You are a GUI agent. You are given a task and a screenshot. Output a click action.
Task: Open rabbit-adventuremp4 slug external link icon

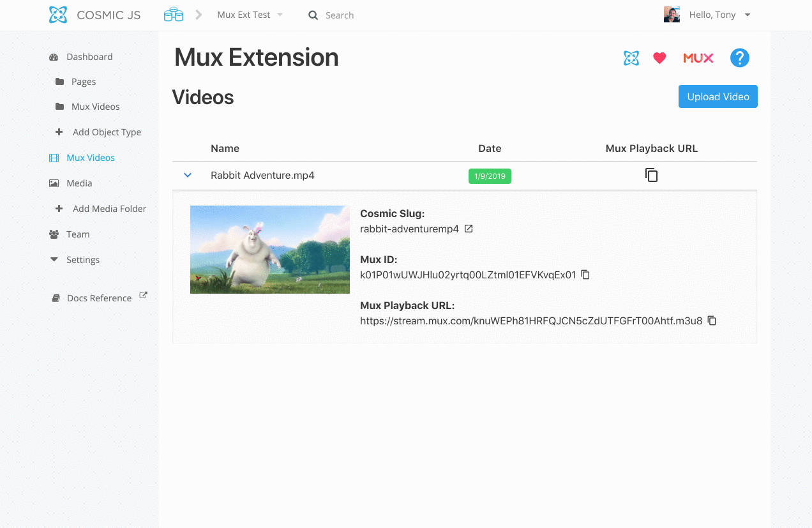469,229
